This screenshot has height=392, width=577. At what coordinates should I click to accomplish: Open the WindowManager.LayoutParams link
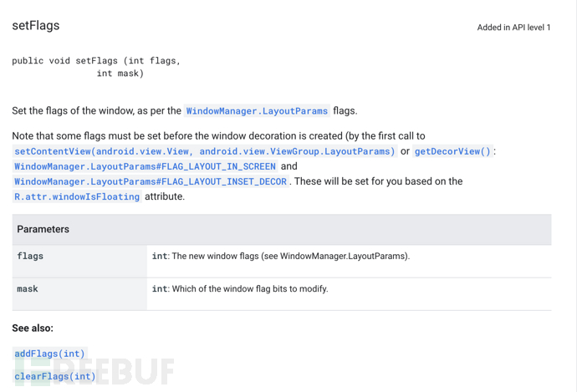pos(257,111)
